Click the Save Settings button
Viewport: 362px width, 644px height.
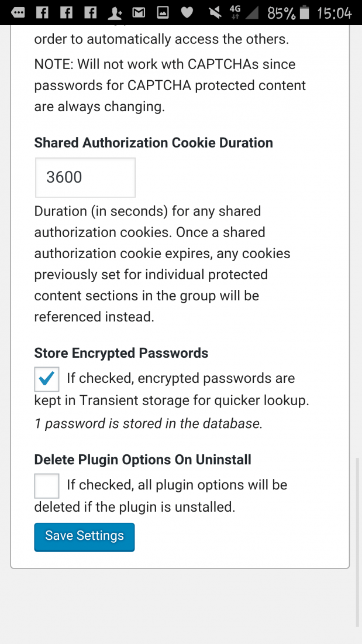point(84,537)
